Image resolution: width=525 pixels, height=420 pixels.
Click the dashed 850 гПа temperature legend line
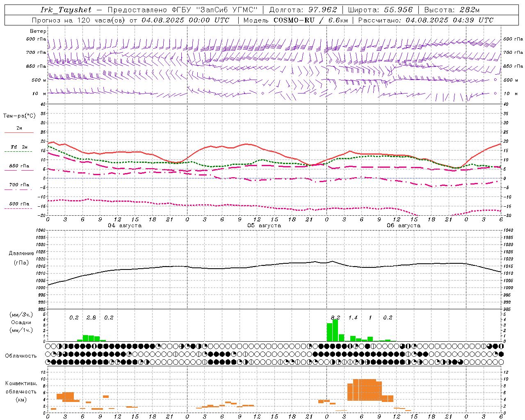(x=18, y=170)
